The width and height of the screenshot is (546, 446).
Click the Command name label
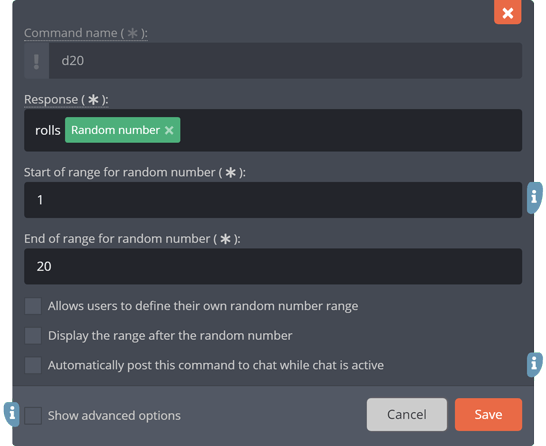pos(86,33)
